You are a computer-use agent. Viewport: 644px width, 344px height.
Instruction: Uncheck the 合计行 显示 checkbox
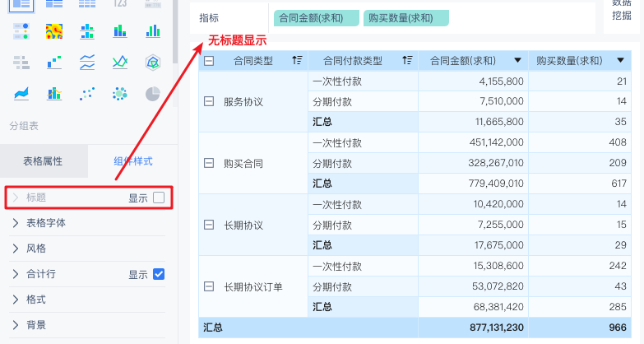(159, 274)
